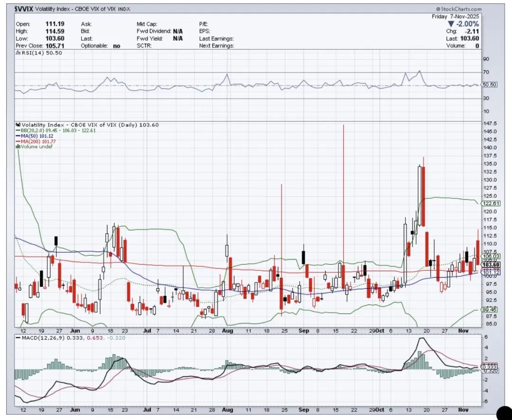Click the 'Volatility Index - CBOE VIX of VIX' header title
Viewport: 512px width, 420px height.
[x=75, y=9]
